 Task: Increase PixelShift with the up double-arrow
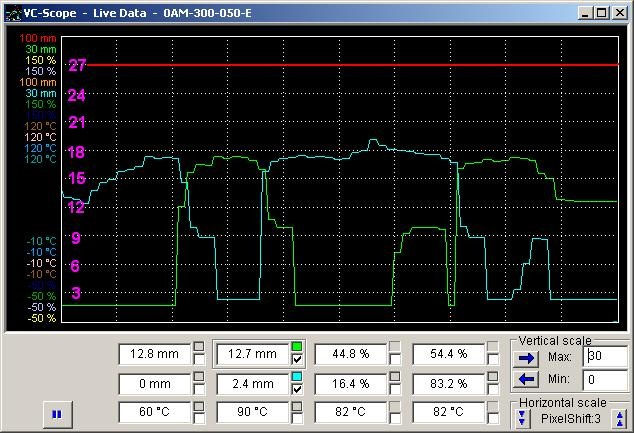620,418
